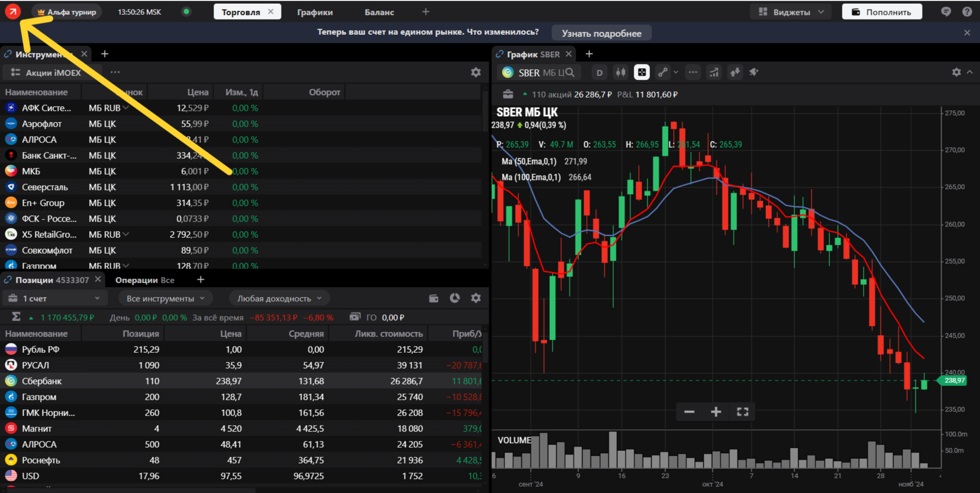Close the Позиции tab
The image size is (980, 493).
click(98, 279)
